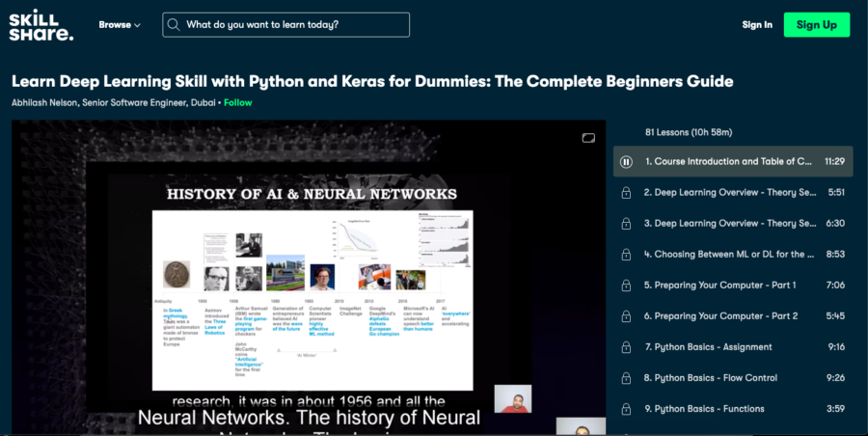This screenshot has width=868, height=436.
Task: Open lesson 8 Python Basics - Flow Control
Action: point(733,378)
